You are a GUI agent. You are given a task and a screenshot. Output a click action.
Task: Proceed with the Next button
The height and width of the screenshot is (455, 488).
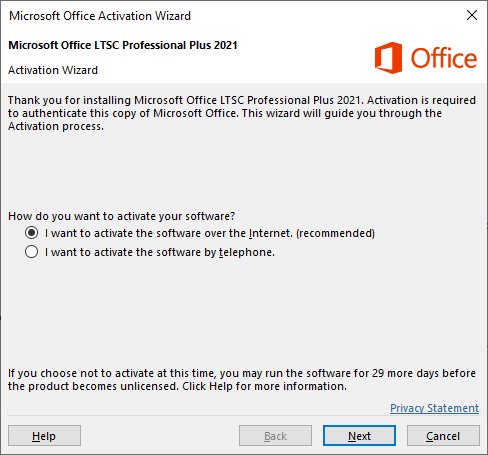(359, 436)
